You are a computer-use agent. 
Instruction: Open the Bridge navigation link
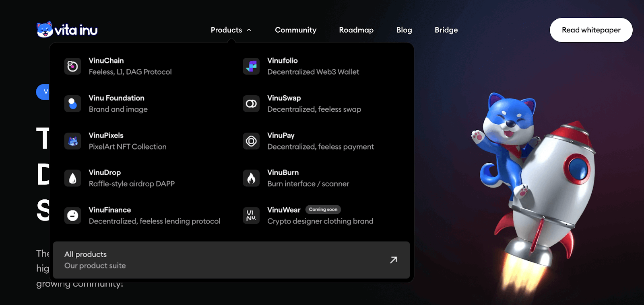click(x=446, y=30)
